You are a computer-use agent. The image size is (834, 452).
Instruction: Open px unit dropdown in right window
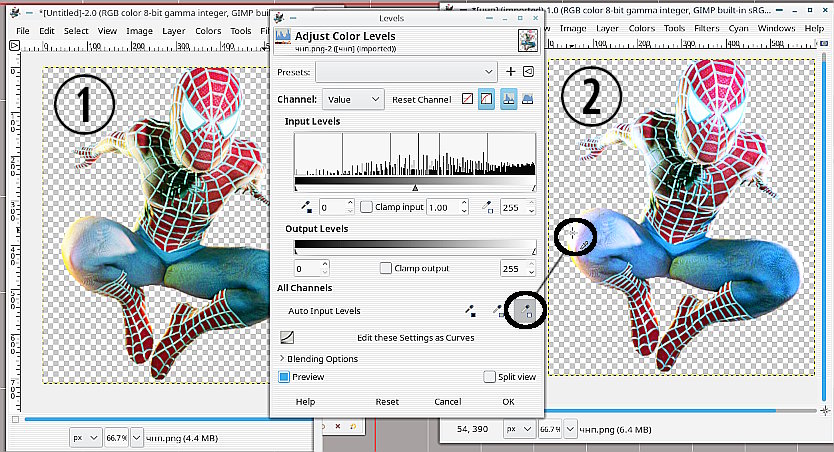pos(519,429)
